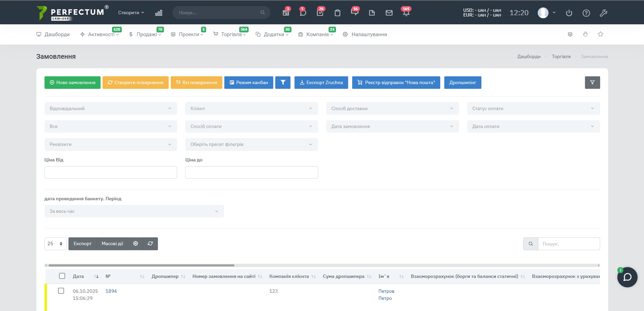Open the wrench setup icon

[603, 13]
